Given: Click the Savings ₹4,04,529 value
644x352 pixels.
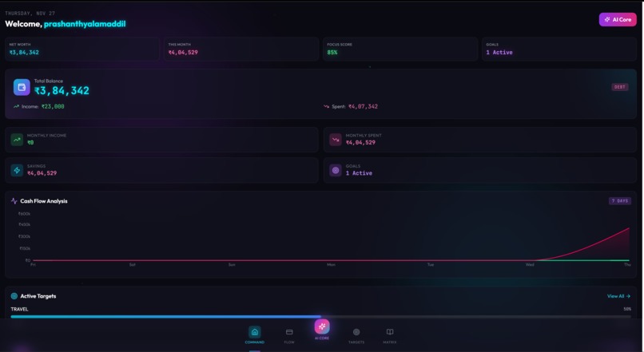Looking at the screenshot, I should pyautogui.click(x=42, y=173).
